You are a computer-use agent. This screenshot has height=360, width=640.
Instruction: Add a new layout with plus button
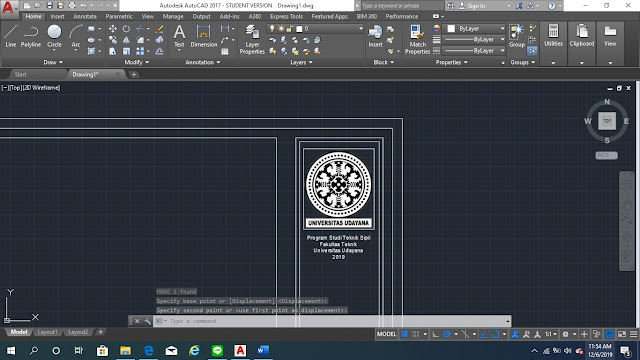click(x=100, y=332)
